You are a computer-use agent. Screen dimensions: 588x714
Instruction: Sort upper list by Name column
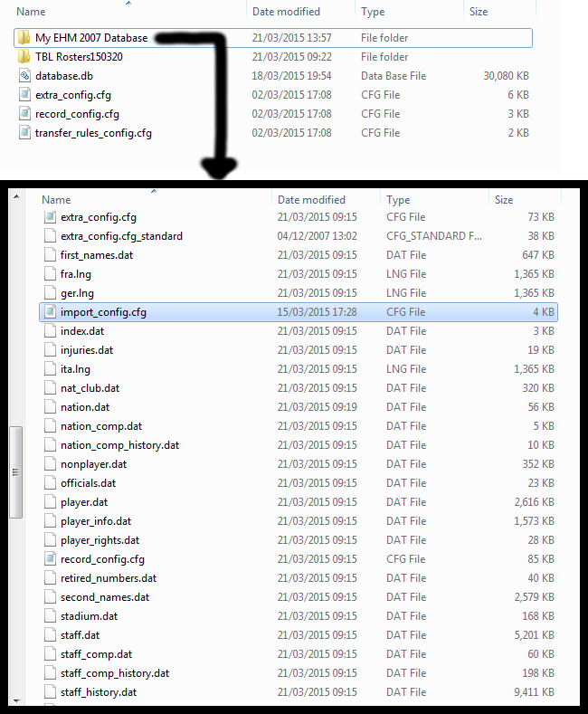click(31, 12)
